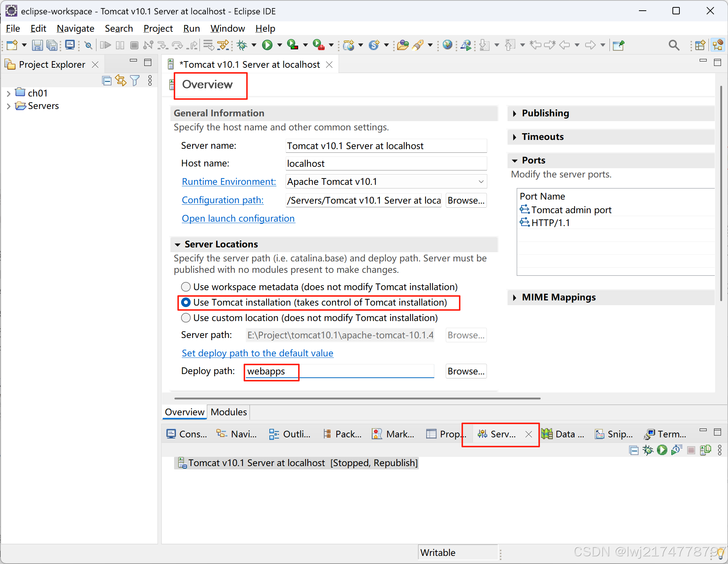
Task: Switch to the Modules editor tab
Action: [229, 412]
